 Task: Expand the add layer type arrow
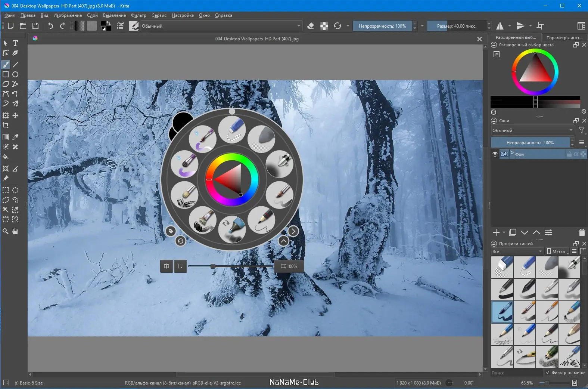click(504, 232)
